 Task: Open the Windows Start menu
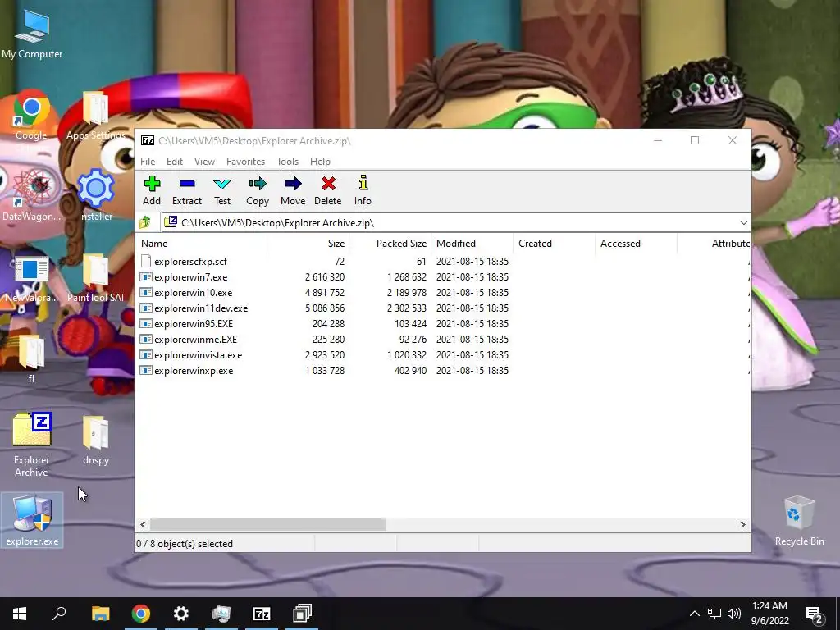click(20, 614)
